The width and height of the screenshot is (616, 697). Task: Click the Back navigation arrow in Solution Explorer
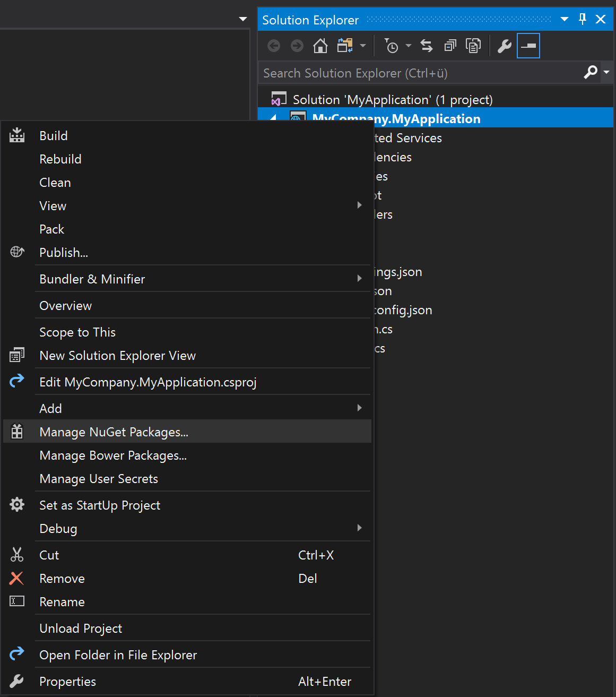(274, 46)
